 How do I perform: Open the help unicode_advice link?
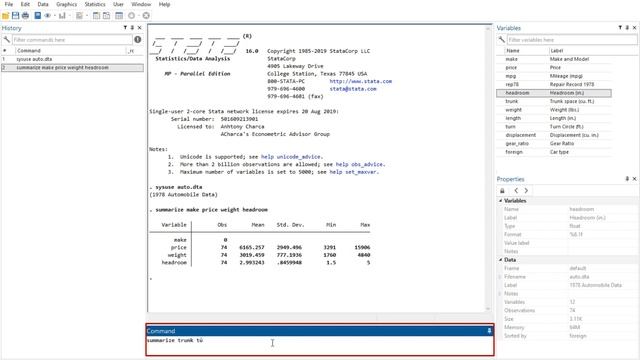[x=291, y=157]
